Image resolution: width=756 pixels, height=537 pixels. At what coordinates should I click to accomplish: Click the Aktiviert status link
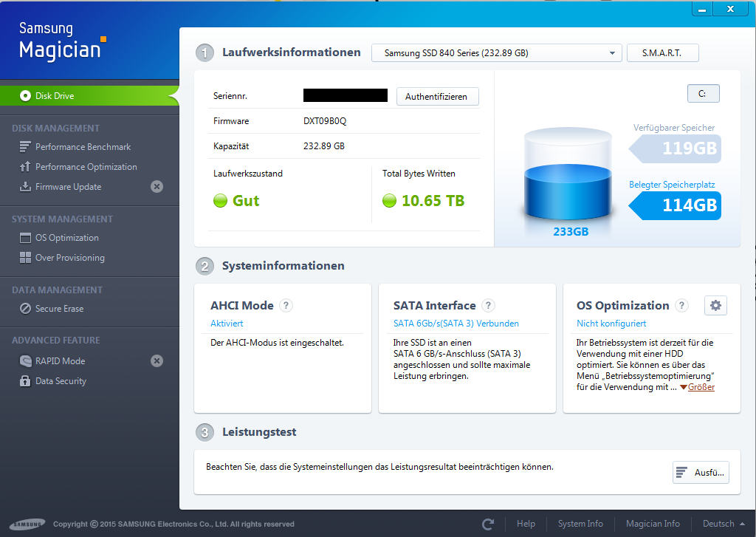click(x=227, y=324)
